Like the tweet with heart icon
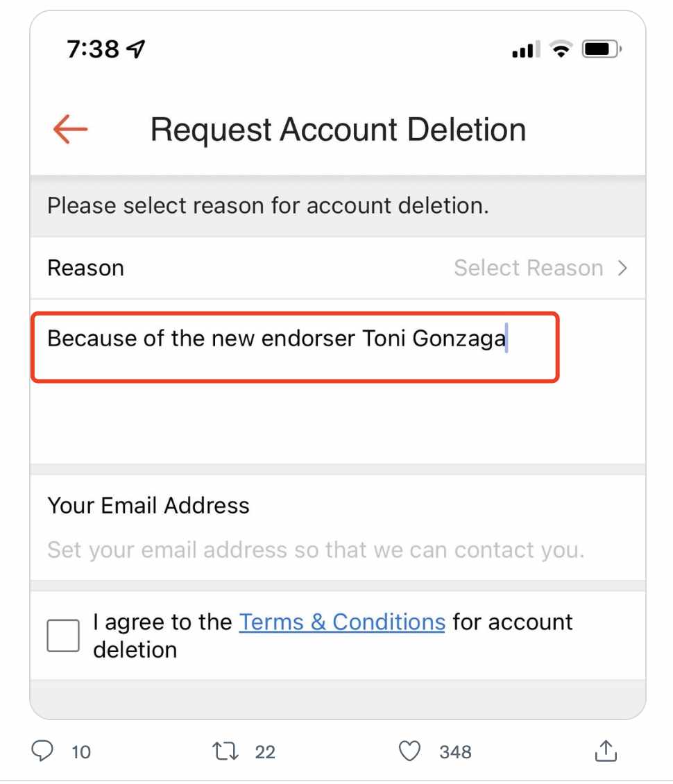The height and width of the screenshot is (784, 673). [409, 751]
